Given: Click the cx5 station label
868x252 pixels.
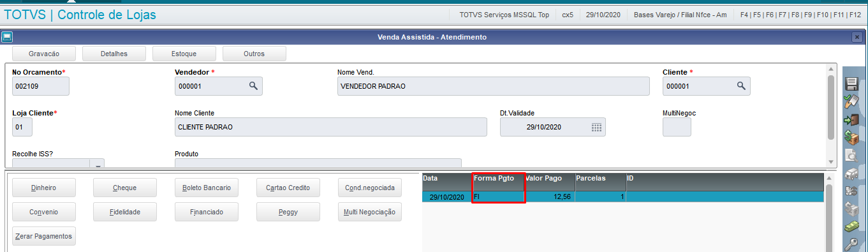Looking at the screenshot, I should click(568, 15).
